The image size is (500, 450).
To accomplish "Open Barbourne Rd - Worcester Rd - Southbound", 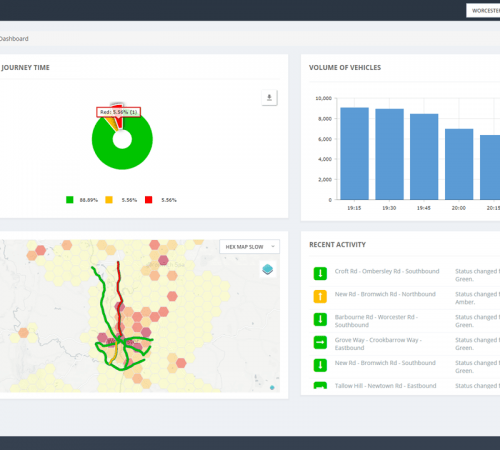I will point(376,321).
